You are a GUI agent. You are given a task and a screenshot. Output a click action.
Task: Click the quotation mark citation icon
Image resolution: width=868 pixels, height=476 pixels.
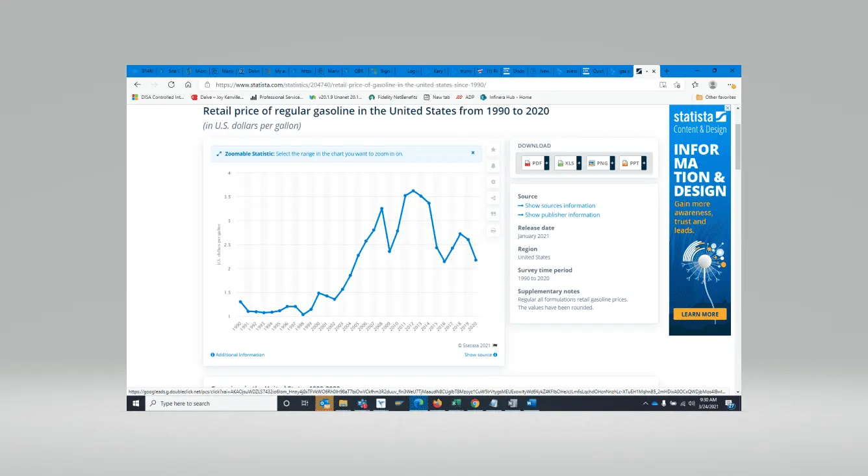(x=493, y=214)
